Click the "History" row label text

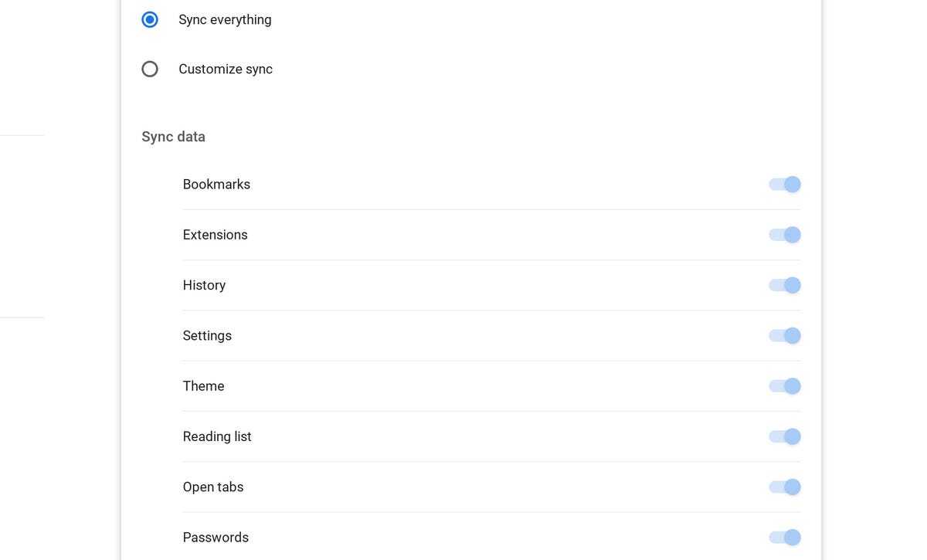(x=204, y=285)
